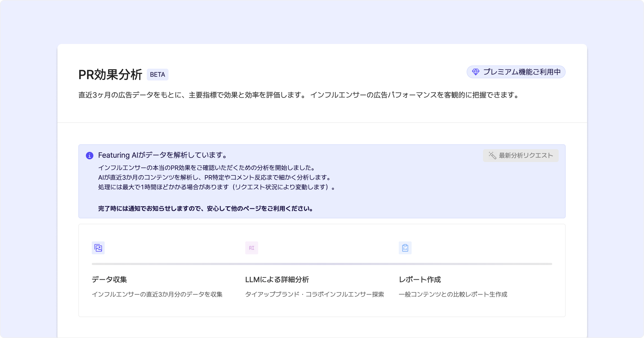Image resolution: width=644 pixels, height=338 pixels.
Task: Click the BETA label tag
Action: tap(158, 75)
